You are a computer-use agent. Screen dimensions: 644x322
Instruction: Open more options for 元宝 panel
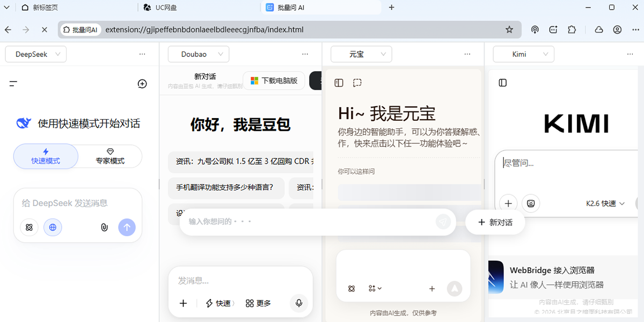click(x=467, y=54)
